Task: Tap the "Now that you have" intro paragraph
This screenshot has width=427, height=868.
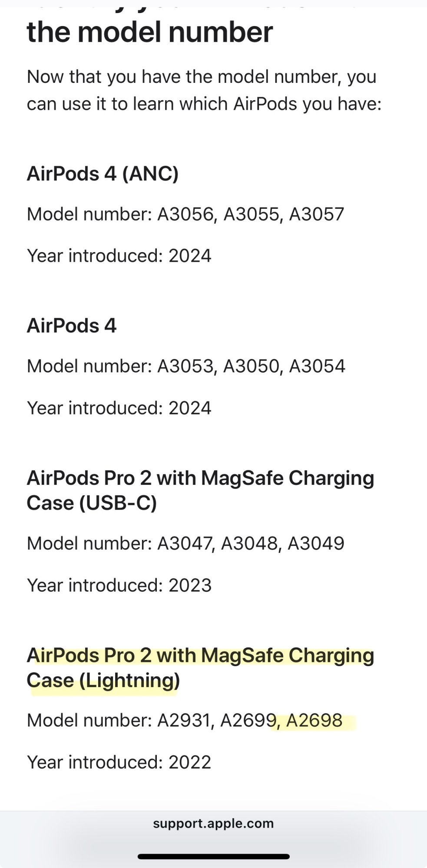Action: pyautogui.click(x=204, y=90)
